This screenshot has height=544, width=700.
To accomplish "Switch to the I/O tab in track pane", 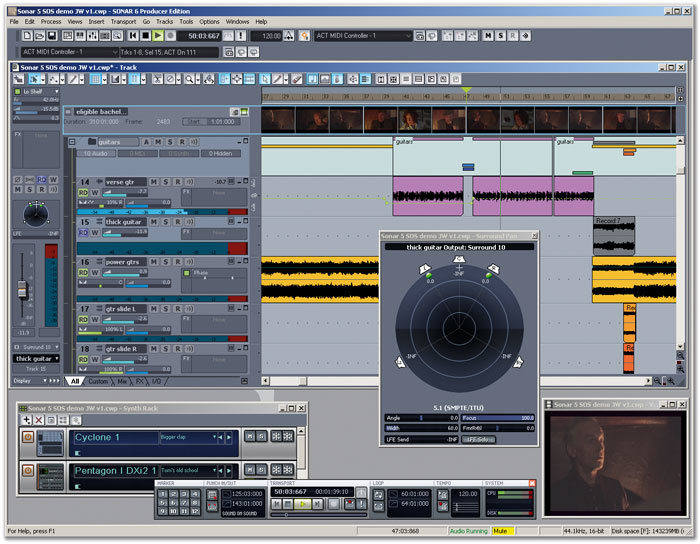I will point(156,381).
